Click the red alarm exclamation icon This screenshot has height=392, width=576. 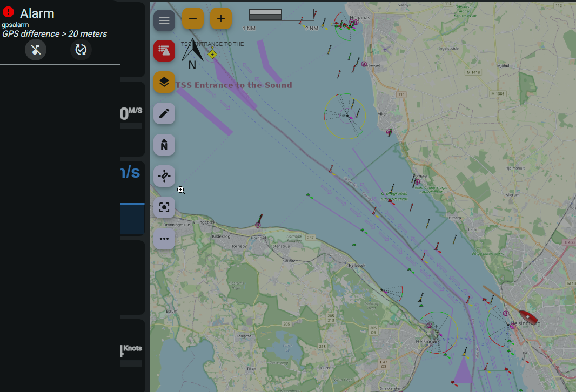[x=8, y=12]
